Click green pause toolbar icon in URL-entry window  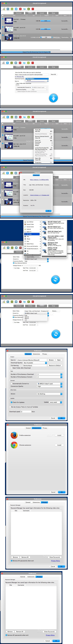point(12,63)
